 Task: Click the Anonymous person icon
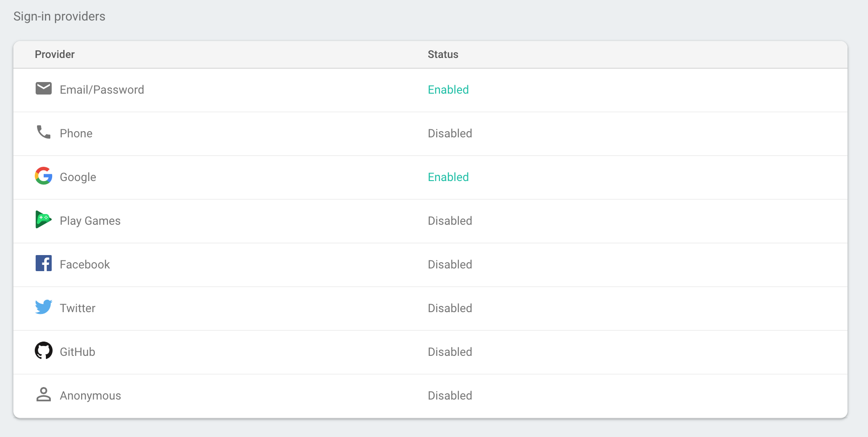(x=44, y=394)
